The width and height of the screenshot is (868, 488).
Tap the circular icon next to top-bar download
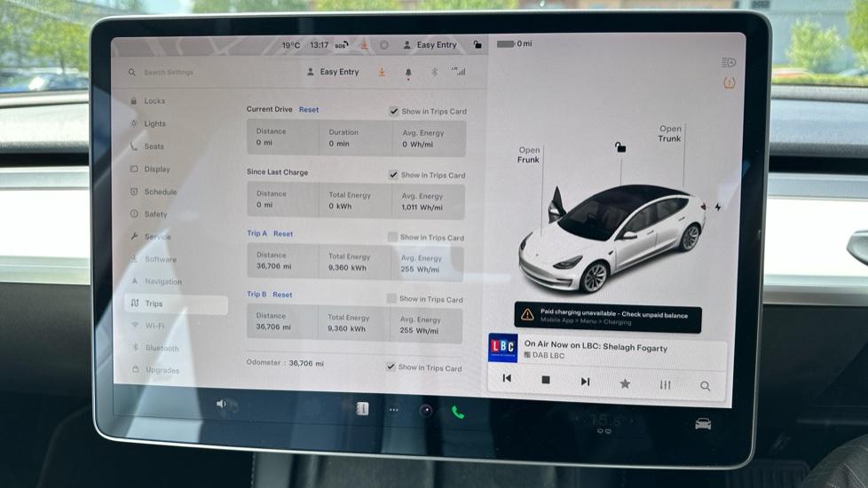(x=383, y=45)
